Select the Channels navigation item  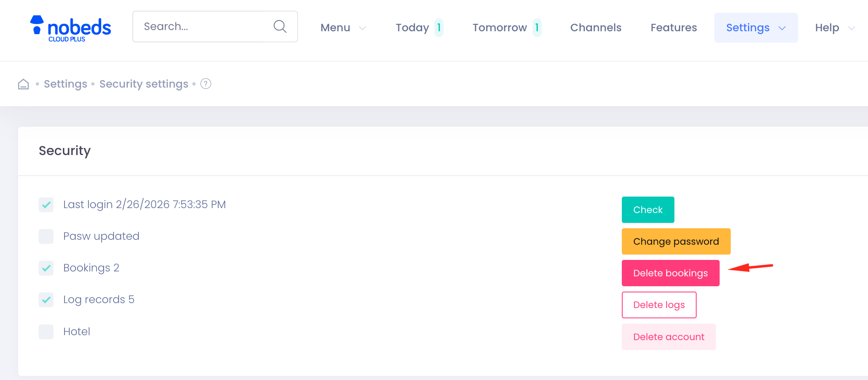pos(596,28)
